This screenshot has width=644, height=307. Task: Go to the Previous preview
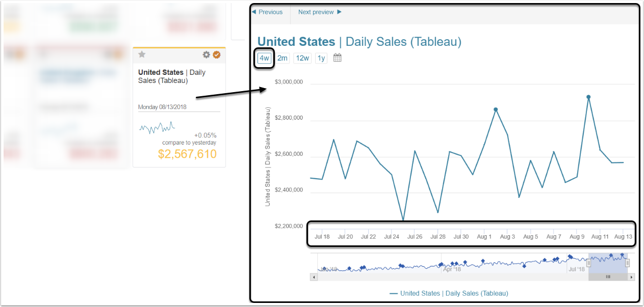(268, 12)
